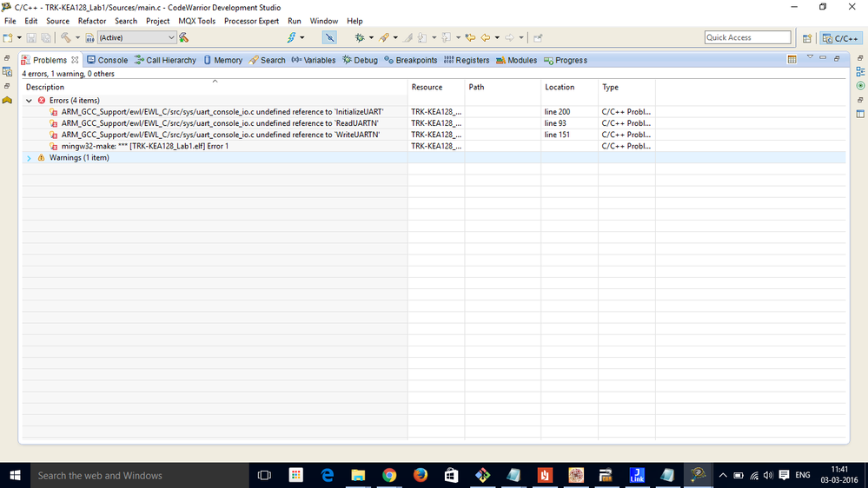Select the C/C++ perspective button
Viewport: 868px width, 488px height.
click(841, 38)
